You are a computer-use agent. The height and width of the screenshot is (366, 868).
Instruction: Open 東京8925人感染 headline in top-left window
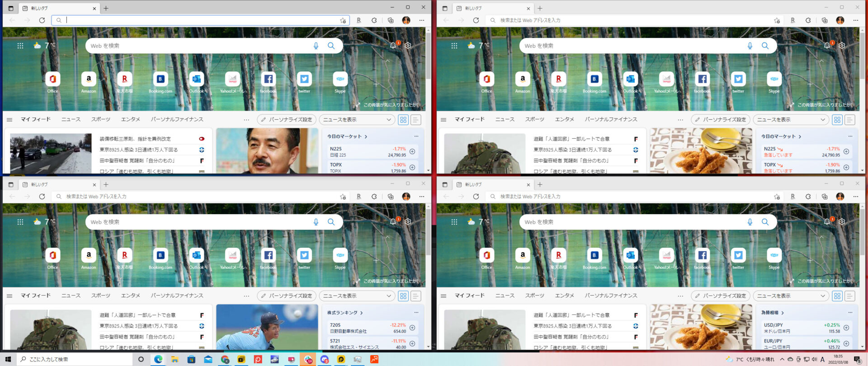(139, 150)
